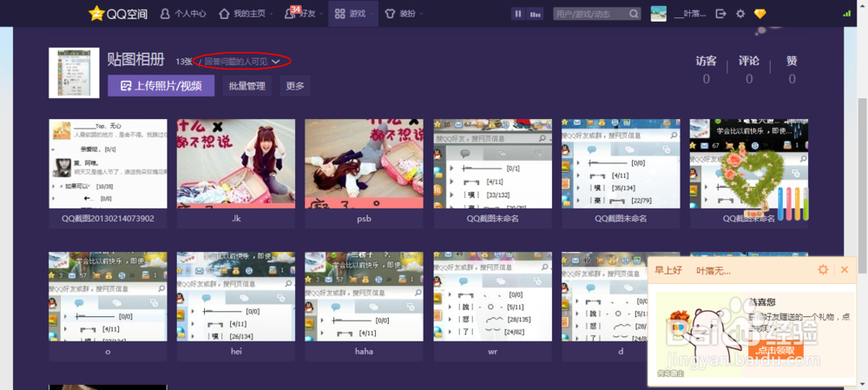Screen dimensions: 868x390
Task: Open the .lk photo thumbnail
Action: pos(236,163)
